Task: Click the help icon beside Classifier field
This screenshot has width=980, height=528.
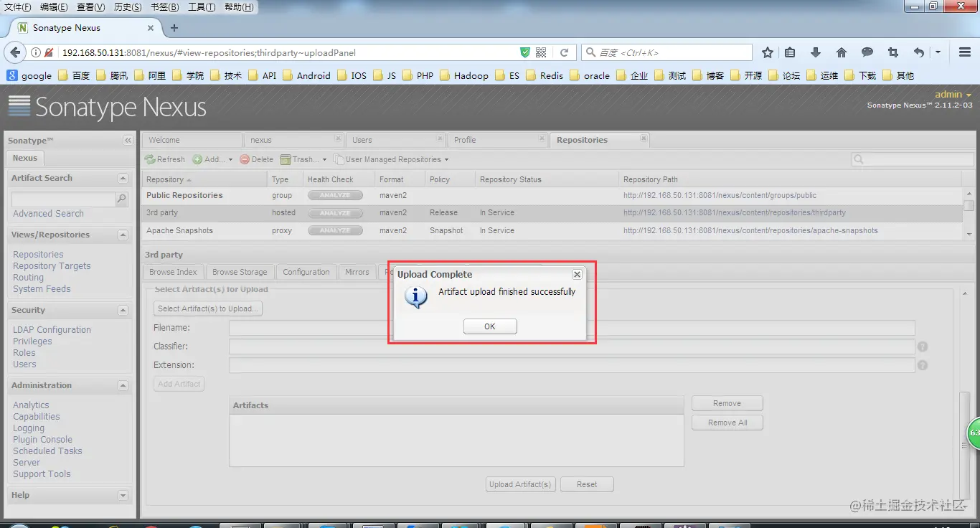Action: [923, 346]
